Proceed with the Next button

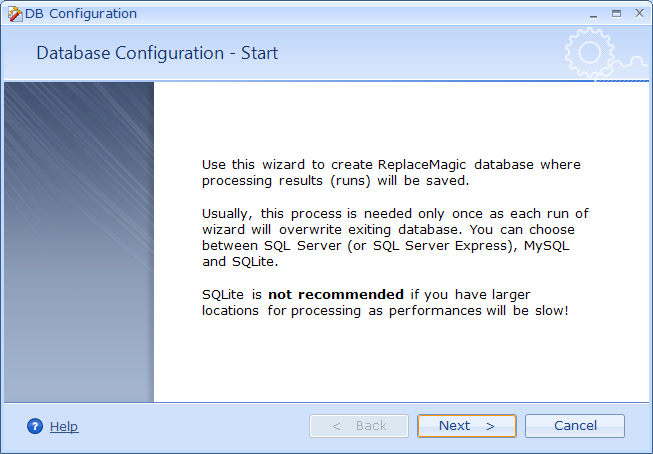(x=466, y=426)
